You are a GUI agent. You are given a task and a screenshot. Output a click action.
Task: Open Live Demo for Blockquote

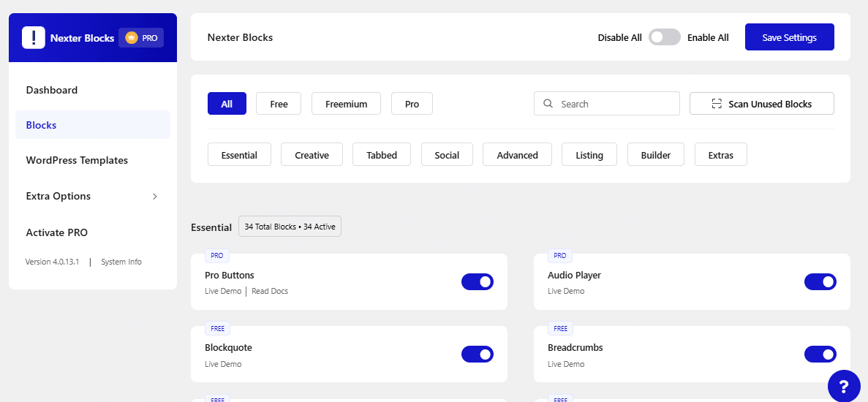(x=223, y=364)
